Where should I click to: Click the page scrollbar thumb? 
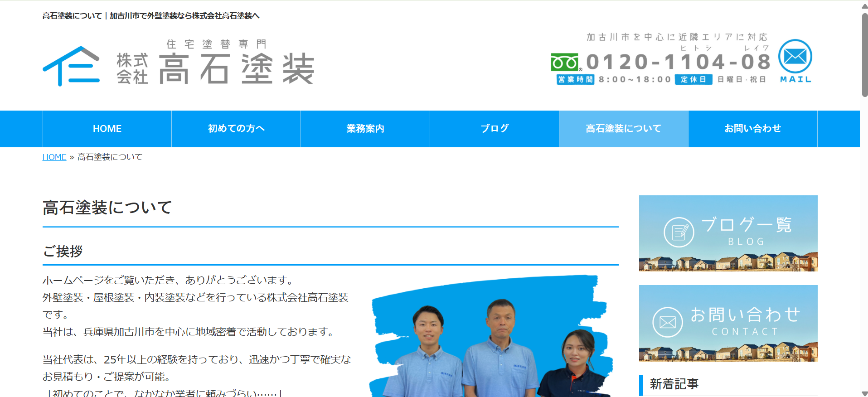(x=864, y=54)
